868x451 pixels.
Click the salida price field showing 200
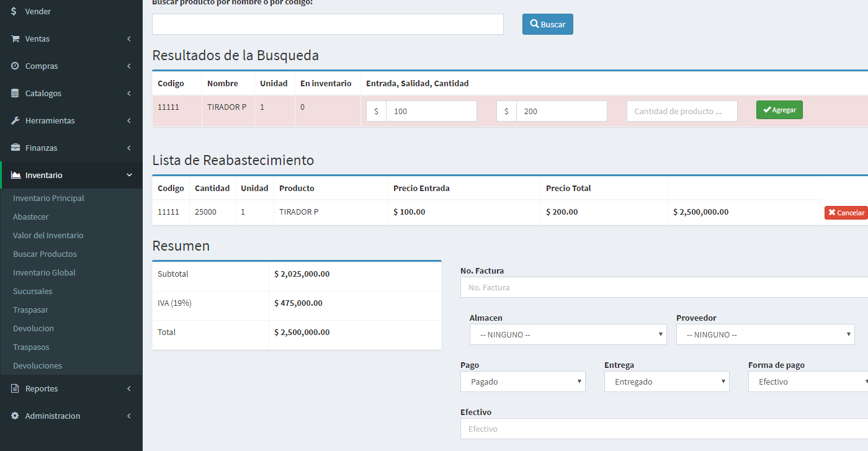point(562,111)
